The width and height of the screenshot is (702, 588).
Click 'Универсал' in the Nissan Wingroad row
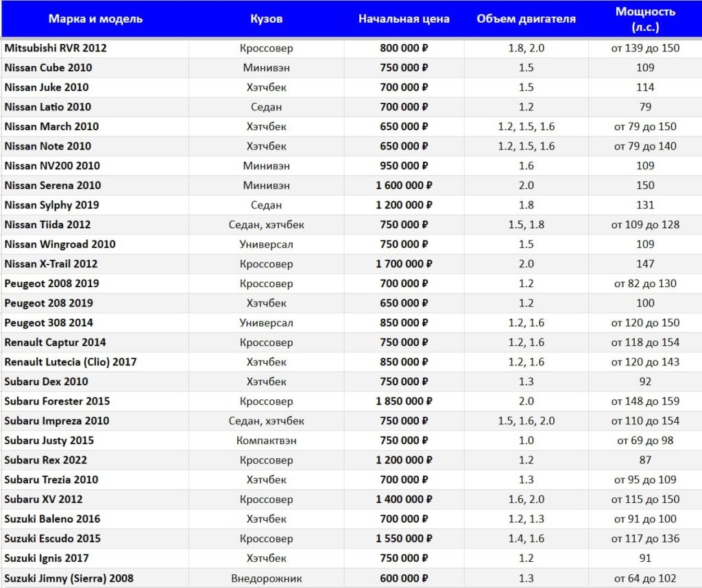(x=267, y=245)
